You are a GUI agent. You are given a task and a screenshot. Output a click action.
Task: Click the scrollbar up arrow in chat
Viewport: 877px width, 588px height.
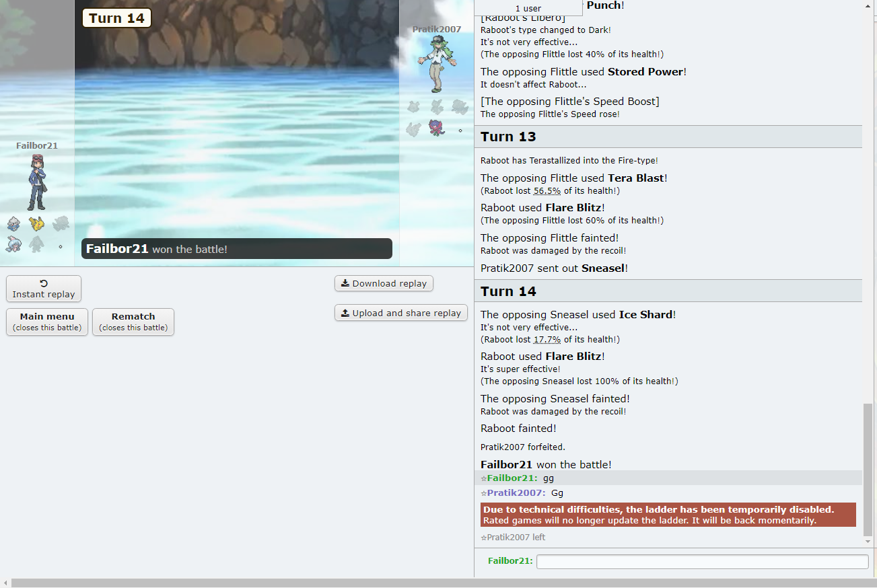click(x=869, y=6)
